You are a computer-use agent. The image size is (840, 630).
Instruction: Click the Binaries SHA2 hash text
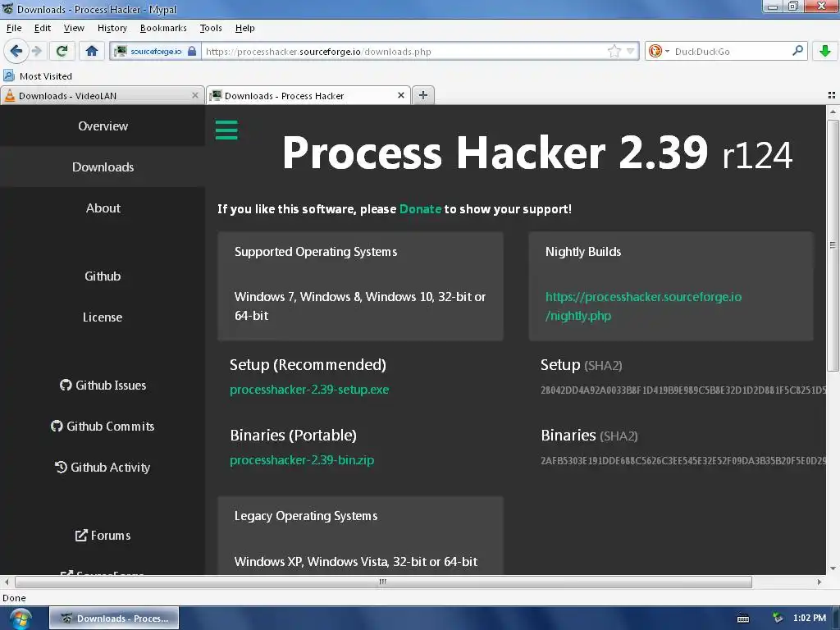pos(683,460)
